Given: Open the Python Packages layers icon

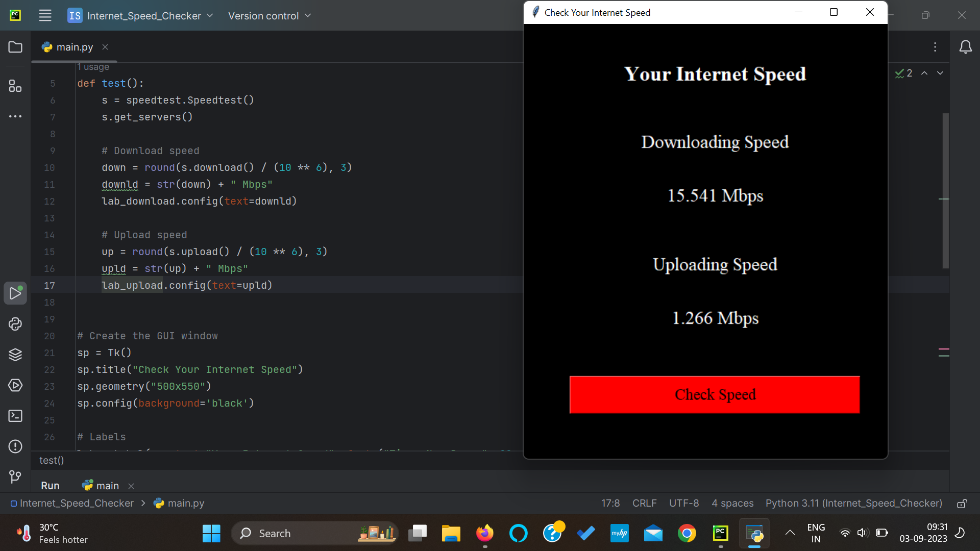Looking at the screenshot, I should pyautogui.click(x=15, y=355).
